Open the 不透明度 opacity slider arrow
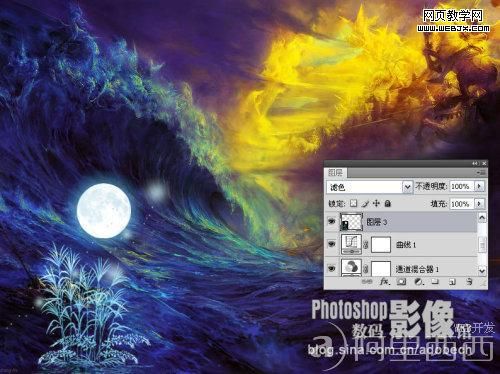 click(x=479, y=186)
